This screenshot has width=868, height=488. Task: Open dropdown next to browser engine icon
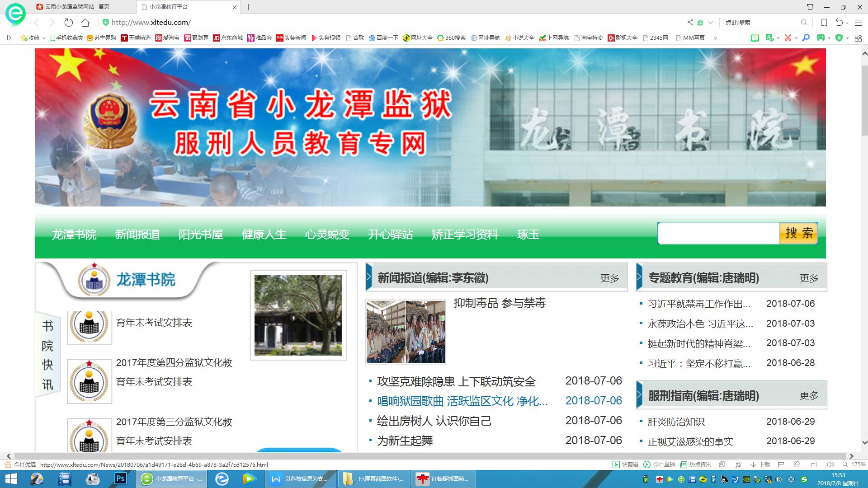point(710,23)
